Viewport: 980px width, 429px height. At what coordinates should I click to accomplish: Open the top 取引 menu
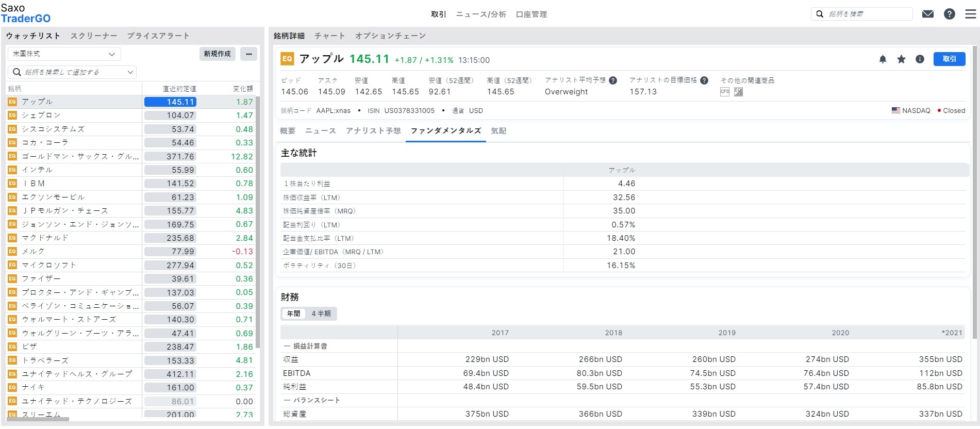pyautogui.click(x=439, y=14)
